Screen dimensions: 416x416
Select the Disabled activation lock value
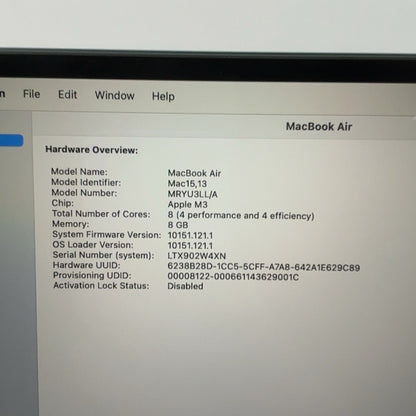[185, 286]
